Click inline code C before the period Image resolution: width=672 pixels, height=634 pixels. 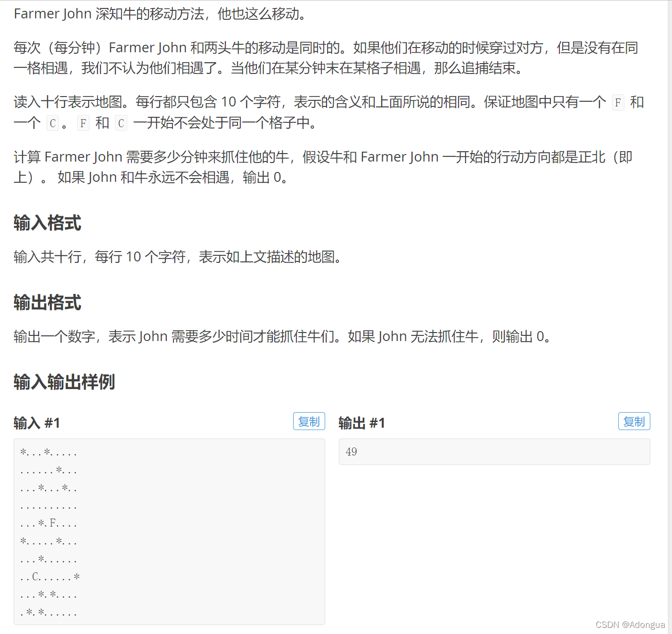pos(53,123)
